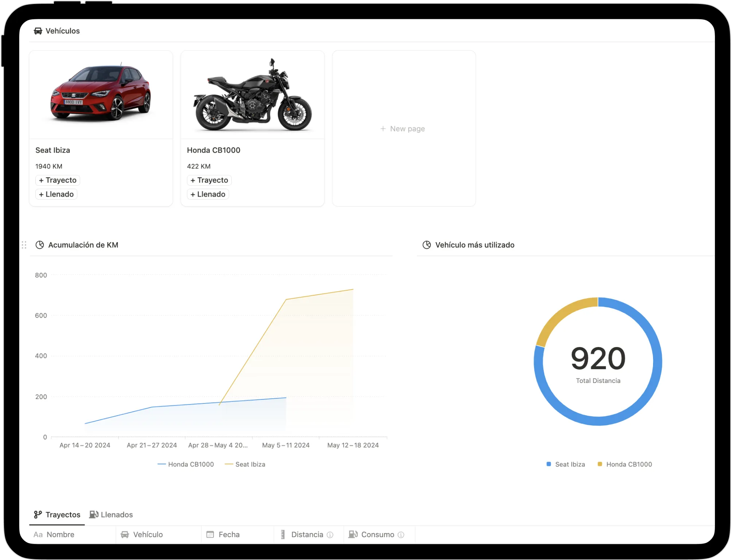Image resolution: width=731 pixels, height=560 pixels.
Task: Click the May 12–18 2024 axis label
Action: (x=353, y=445)
